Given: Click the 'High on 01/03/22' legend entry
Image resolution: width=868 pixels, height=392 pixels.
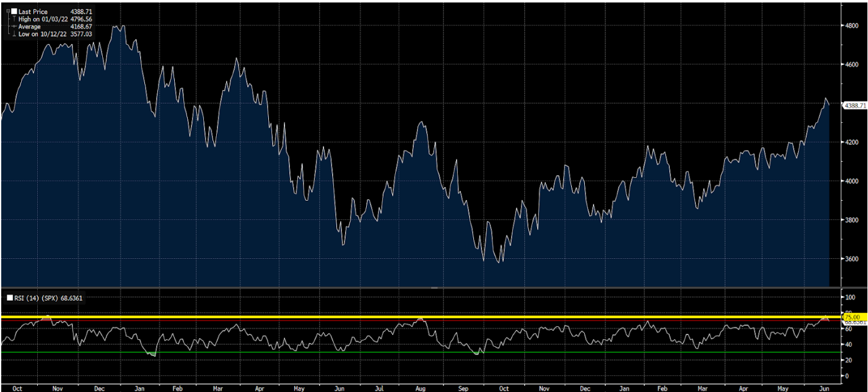Looking at the screenshot, I should pos(42,19).
